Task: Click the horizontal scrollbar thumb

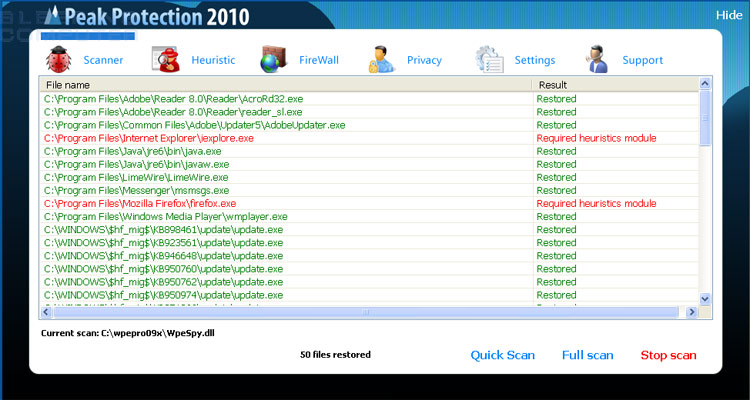Action: coord(366,312)
